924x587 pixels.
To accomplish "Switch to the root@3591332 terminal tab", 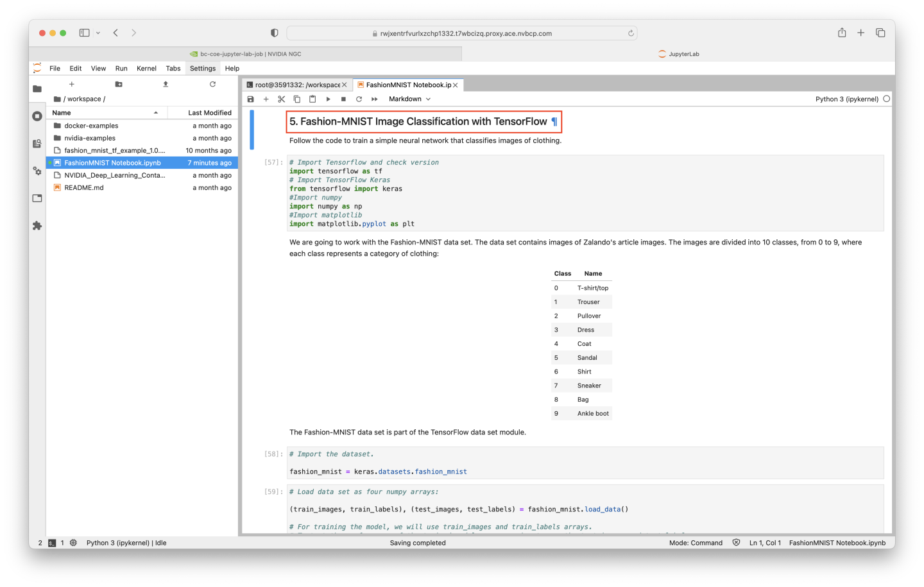I will [x=294, y=84].
